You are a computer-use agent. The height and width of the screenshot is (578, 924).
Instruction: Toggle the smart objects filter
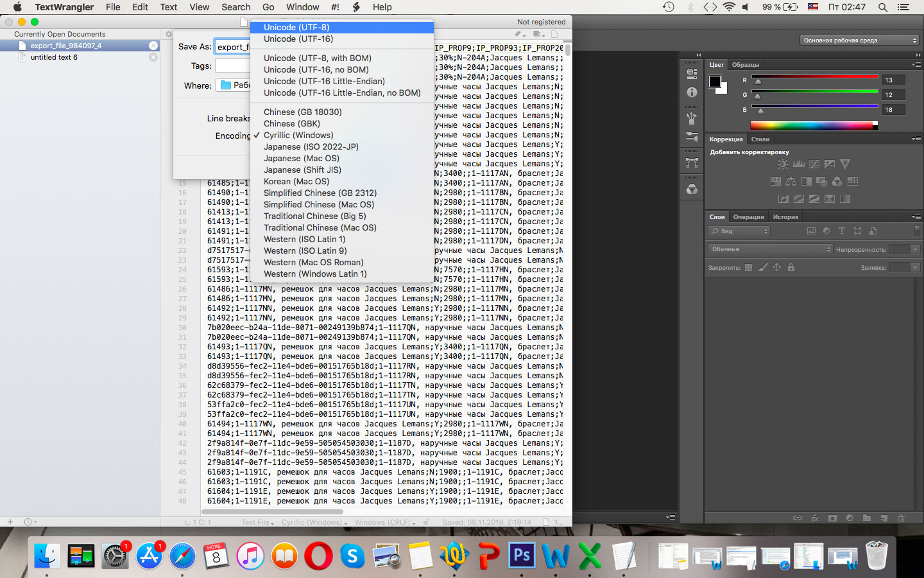[873, 231]
